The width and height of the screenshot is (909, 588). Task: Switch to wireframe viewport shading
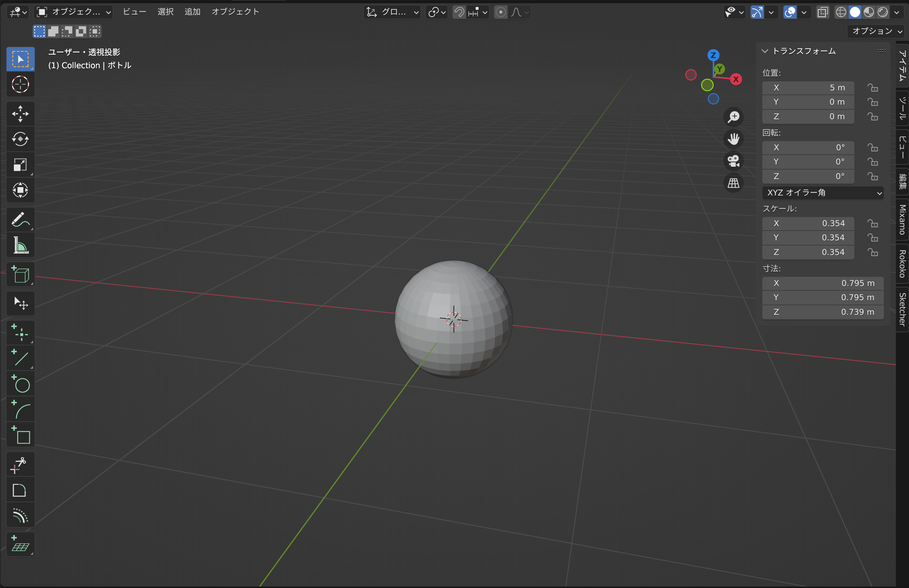click(x=841, y=12)
